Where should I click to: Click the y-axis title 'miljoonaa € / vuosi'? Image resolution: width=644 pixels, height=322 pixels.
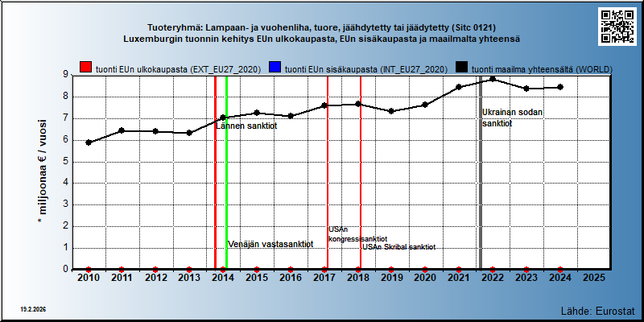43,172
